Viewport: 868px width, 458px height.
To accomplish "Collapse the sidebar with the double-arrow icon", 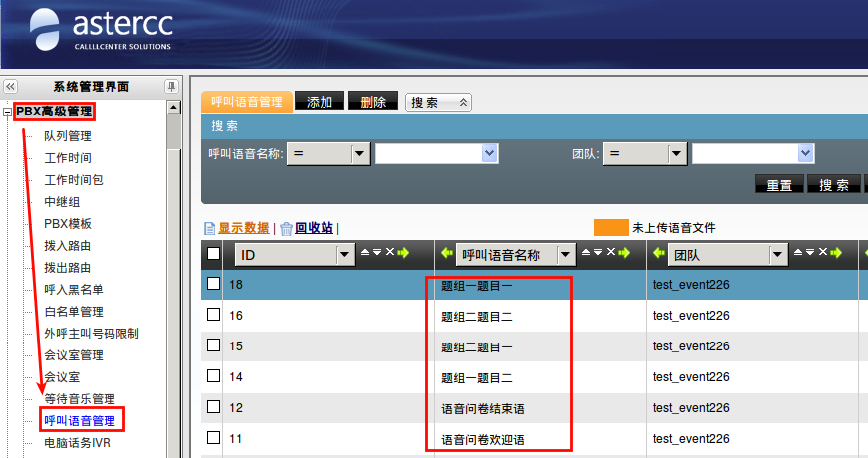I will click(10, 87).
